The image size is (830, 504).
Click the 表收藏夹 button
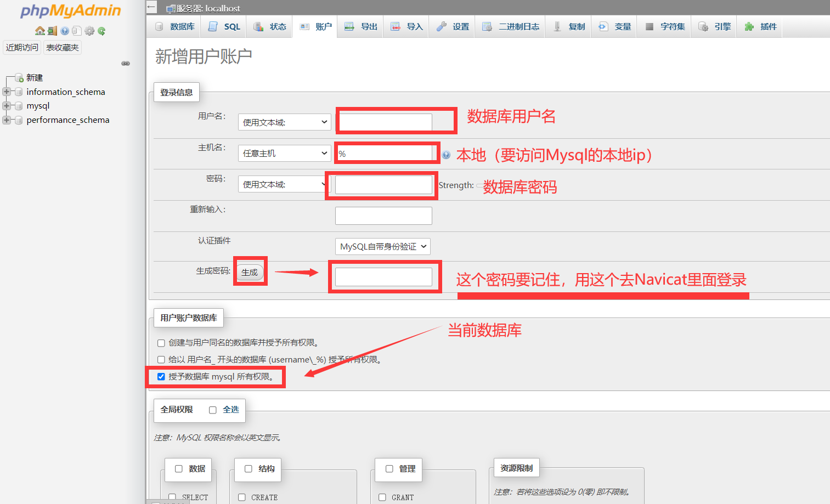pos(63,48)
